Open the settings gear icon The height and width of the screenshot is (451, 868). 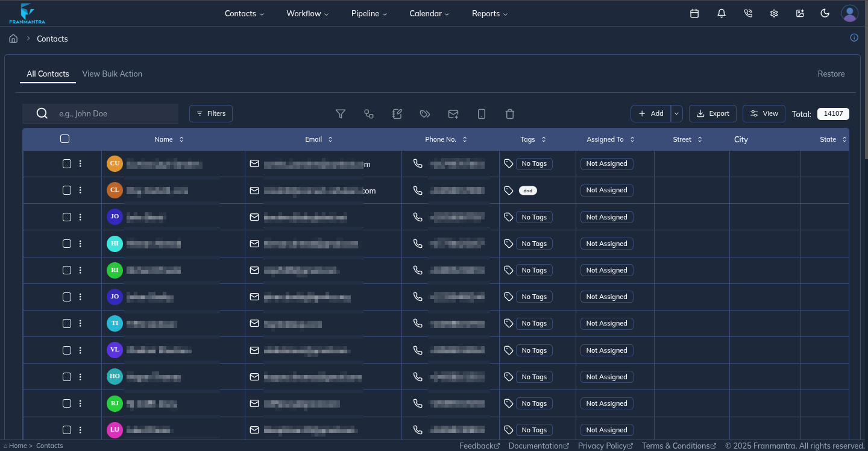774,13
